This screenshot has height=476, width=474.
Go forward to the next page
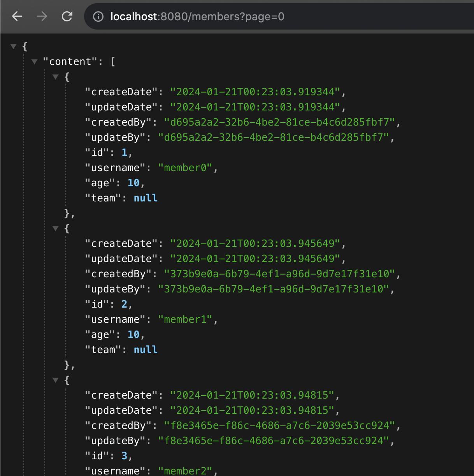pos(42,16)
